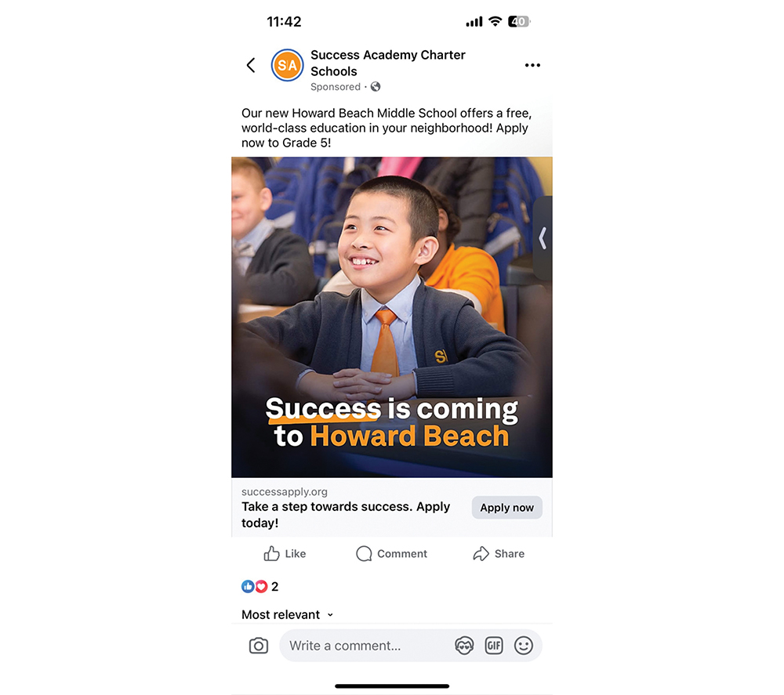Open Success Academy Charter Schools page name
Image resolution: width=784 pixels, height=695 pixels.
point(388,63)
